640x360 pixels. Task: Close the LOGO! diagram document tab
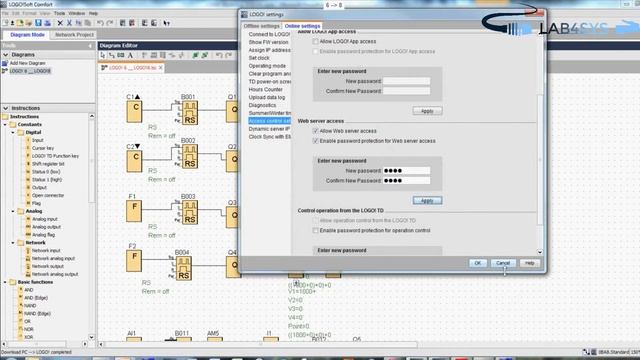pyautogui.click(x=160, y=68)
